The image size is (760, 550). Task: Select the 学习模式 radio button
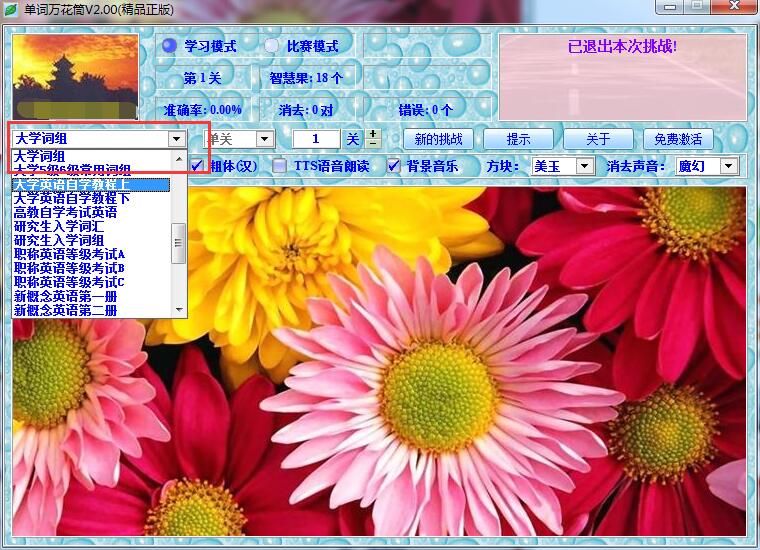[x=169, y=46]
